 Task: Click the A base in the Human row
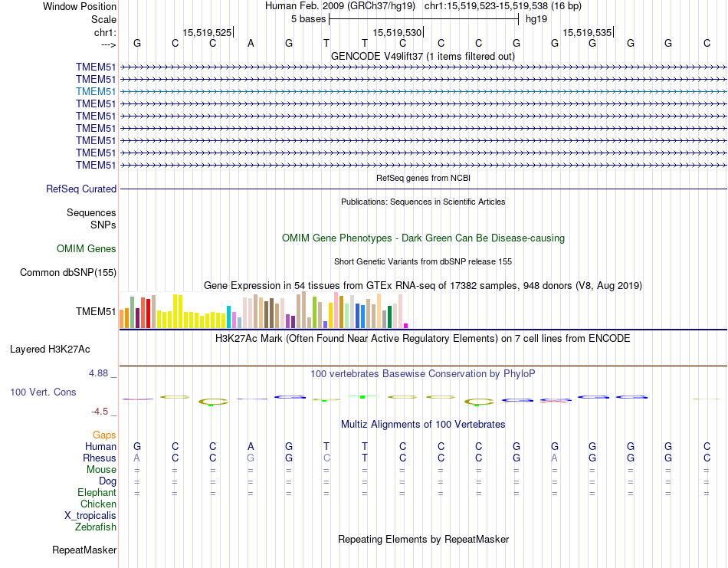click(x=251, y=446)
